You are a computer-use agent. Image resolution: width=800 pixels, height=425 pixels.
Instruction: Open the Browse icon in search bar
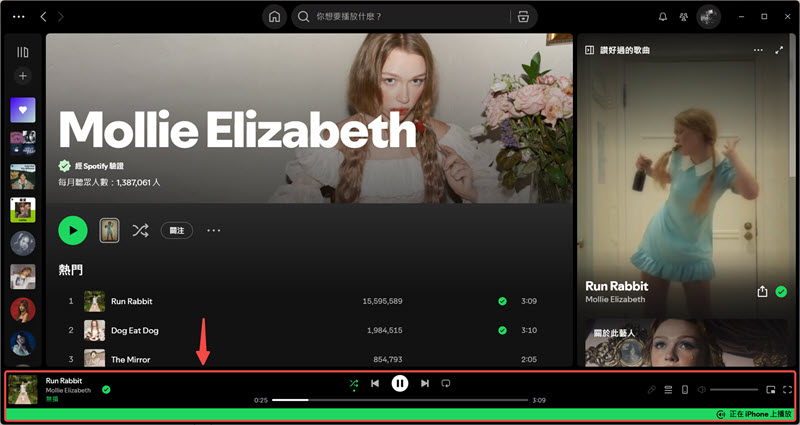pyautogui.click(x=523, y=17)
